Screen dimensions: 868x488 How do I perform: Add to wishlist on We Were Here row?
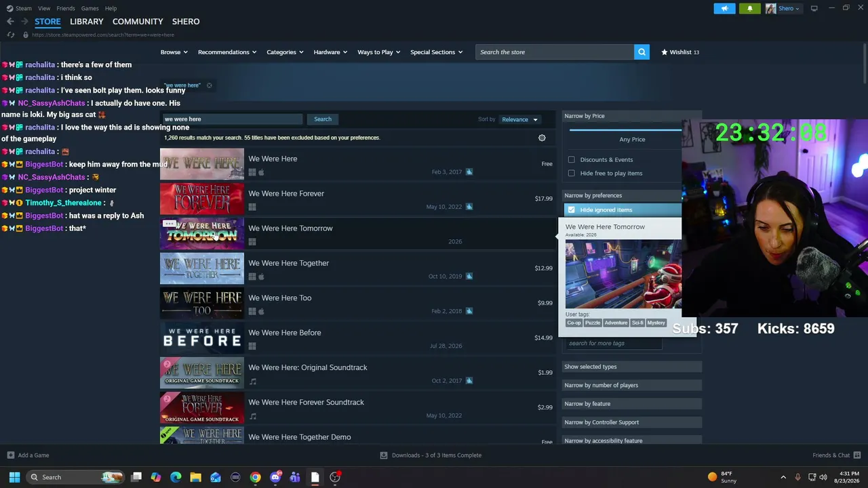point(469,171)
